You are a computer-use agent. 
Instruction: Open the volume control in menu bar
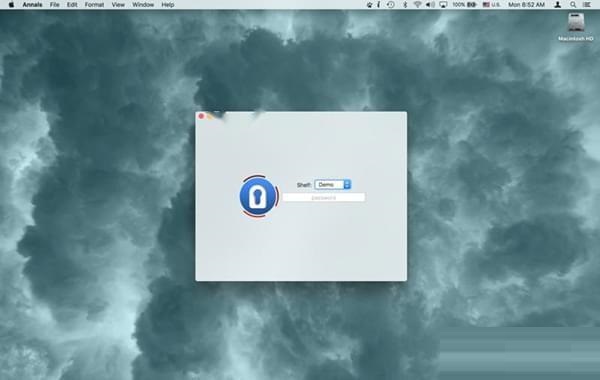click(x=430, y=5)
